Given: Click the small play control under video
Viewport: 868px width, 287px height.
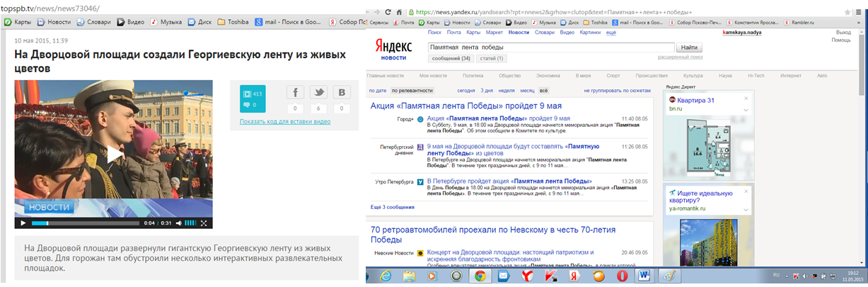Looking at the screenshot, I should 23,223.
